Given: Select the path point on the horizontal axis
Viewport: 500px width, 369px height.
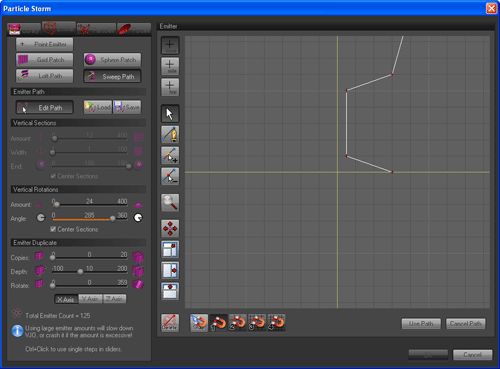Looking at the screenshot, I should click(392, 172).
